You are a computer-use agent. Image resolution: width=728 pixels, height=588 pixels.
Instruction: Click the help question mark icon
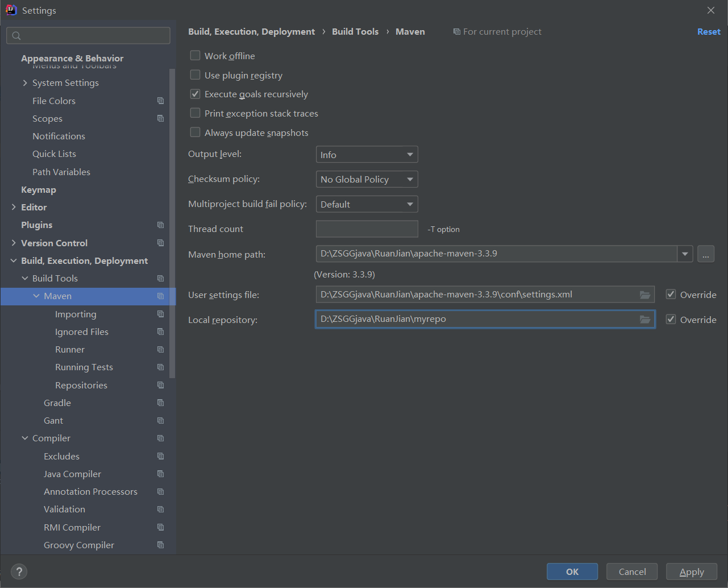click(19, 572)
